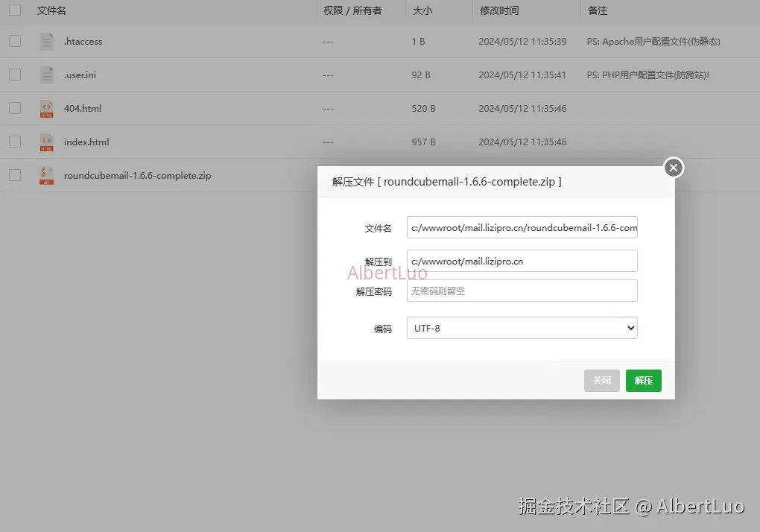Screen dimensions: 760x532
Task: Click the Apache用户配置文件 remark text
Action: coord(653,42)
